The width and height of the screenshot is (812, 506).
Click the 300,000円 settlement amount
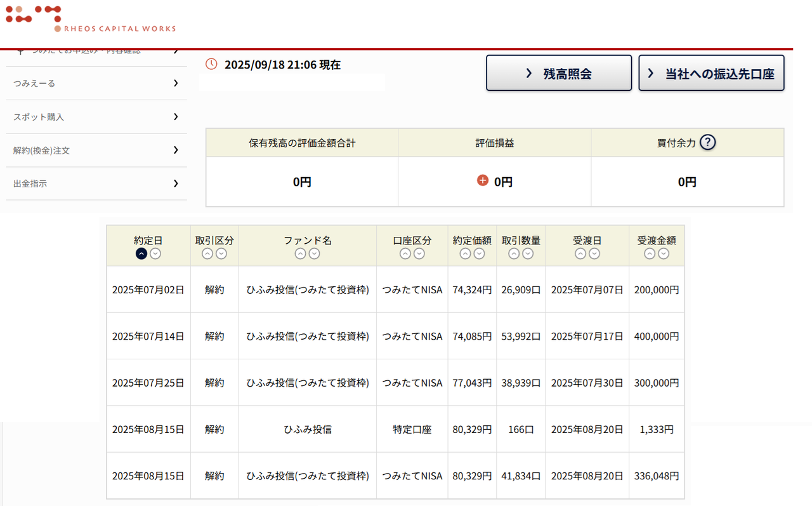[x=657, y=383]
